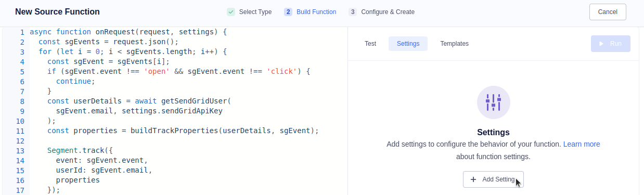This screenshot has height=195, width=644.
Task: Click the Add Setting button
Action: 493,179
